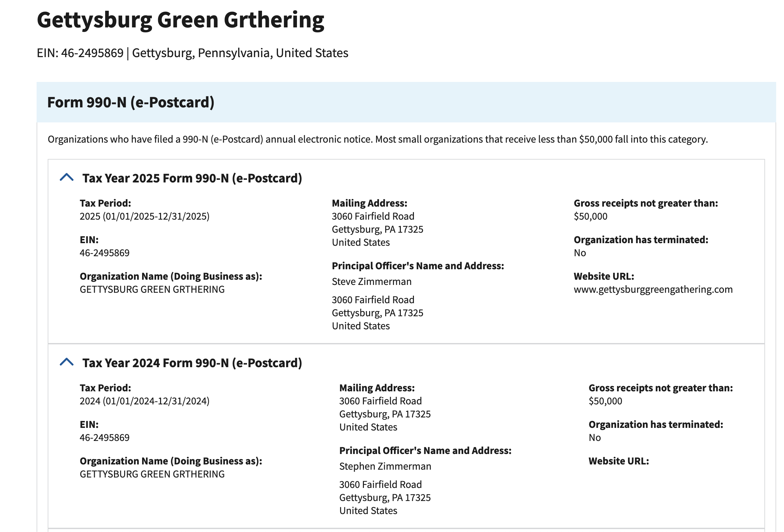Click Mailing Address label in 2024 section

[x=377, y=388]
